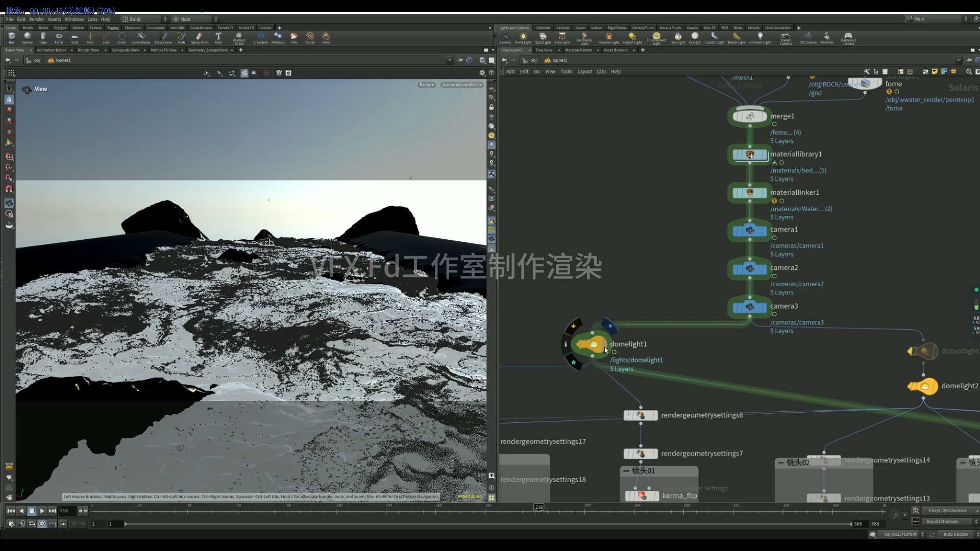Toggle real-time playback in the playbar
Image resolution: width=980 pixels, height=551 pixels.
[x=42, y=523]
